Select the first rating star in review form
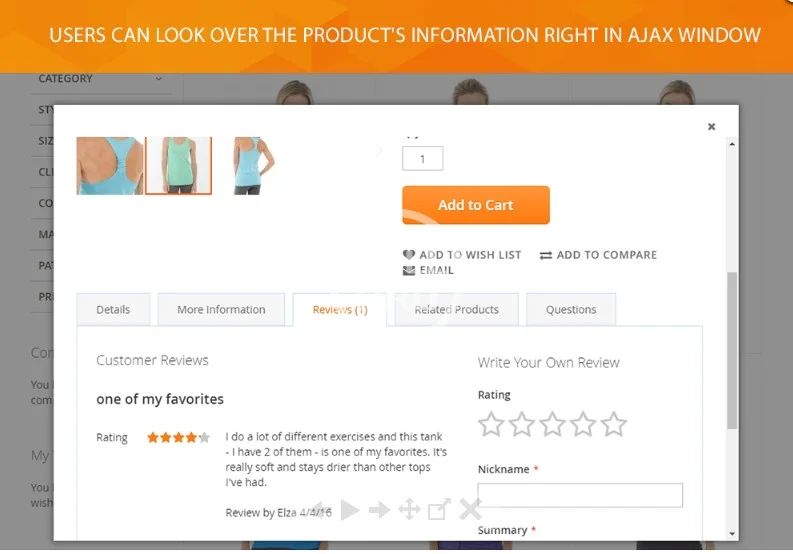Image resolution: width=793 pixels, height=554 pixels. (x=490, y=424)
